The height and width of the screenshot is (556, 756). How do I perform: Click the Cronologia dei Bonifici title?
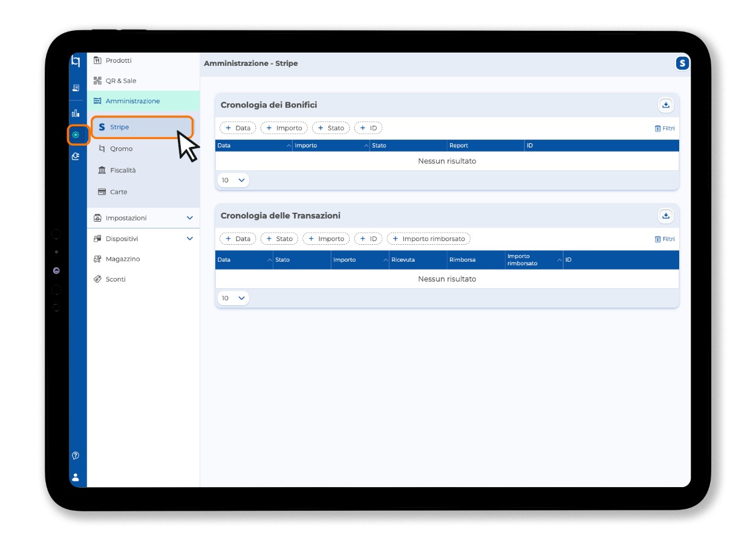(269, 105)
